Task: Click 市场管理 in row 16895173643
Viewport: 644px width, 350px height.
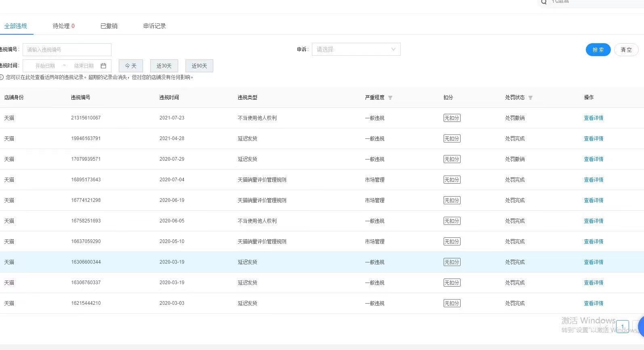Action: [x=375, y=180]
